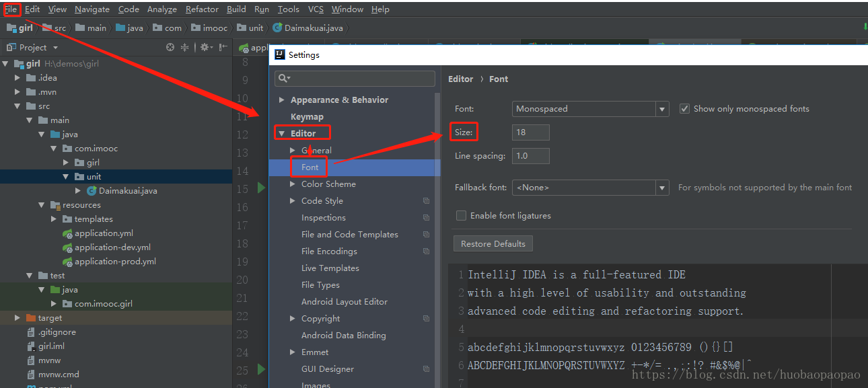Click the Scroll from Source target icon
The image size is (868, 388).
click(x=170, y=47)
